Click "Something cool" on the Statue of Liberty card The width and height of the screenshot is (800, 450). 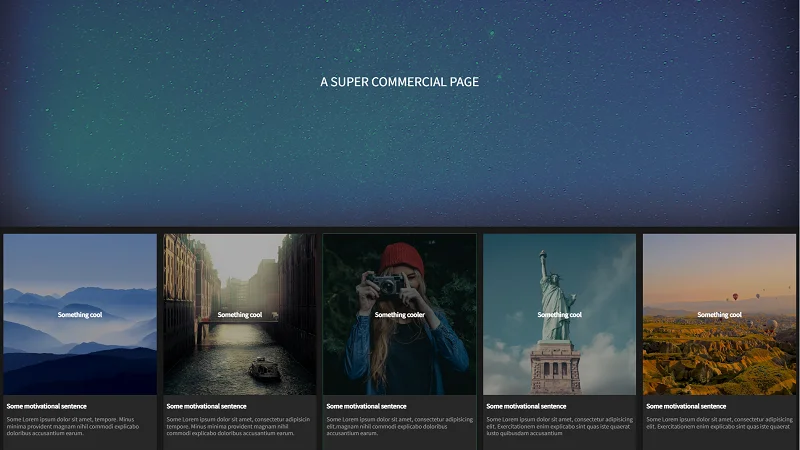[560, 315]
